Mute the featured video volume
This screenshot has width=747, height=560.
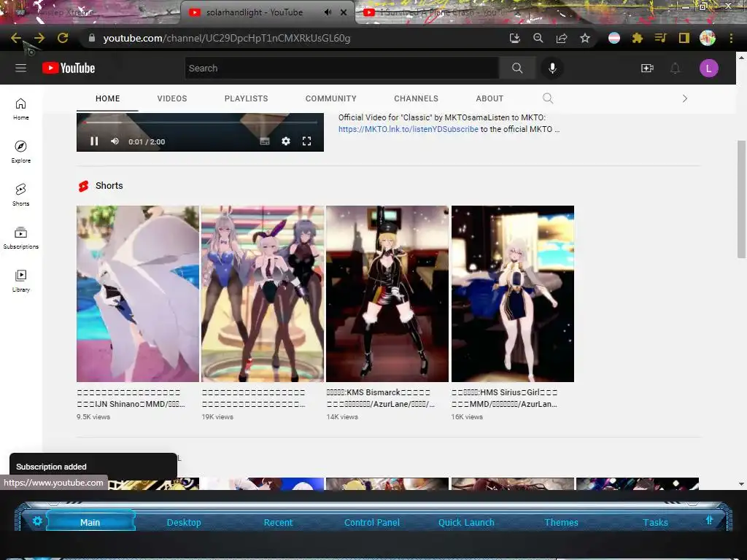pyautogui.click(x=115, y=141)
